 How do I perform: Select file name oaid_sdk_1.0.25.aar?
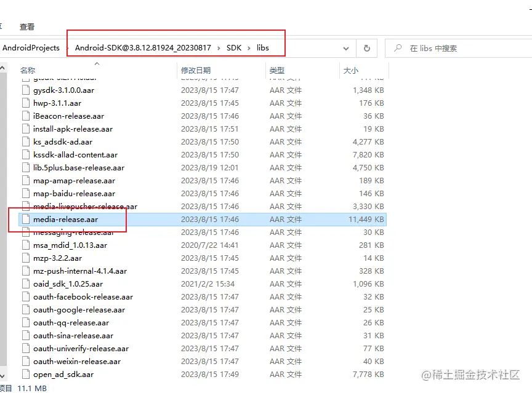68,284
